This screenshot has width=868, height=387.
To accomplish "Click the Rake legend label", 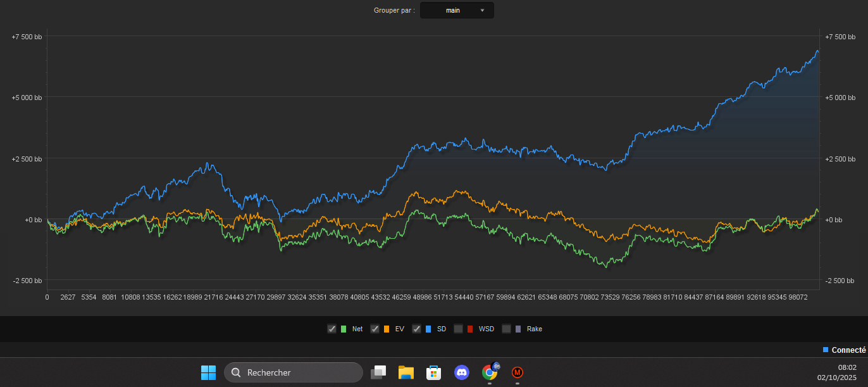I will pyautogui.click(x=534, y=329).
